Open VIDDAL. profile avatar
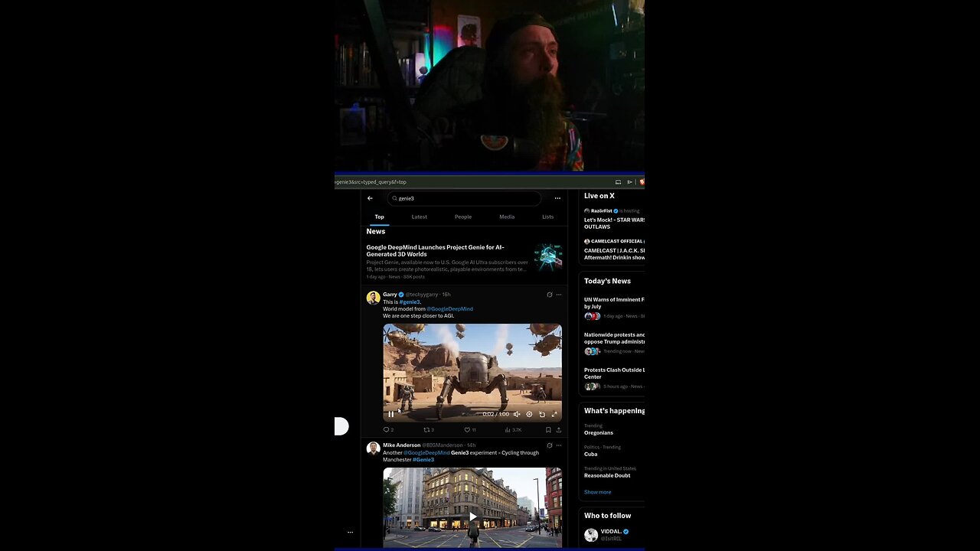This screenshot has width=980, height=551. pos(591,535)
